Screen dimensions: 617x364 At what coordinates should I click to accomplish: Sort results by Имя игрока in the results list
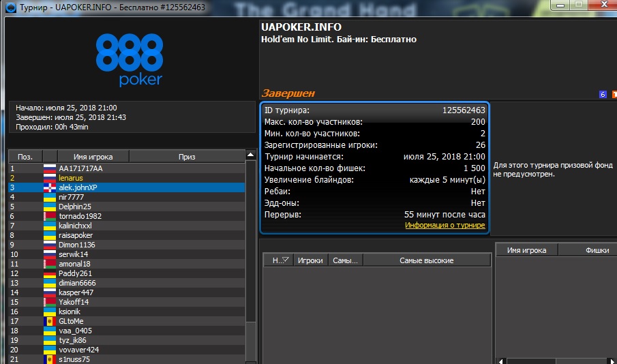[x=93, y=157]
